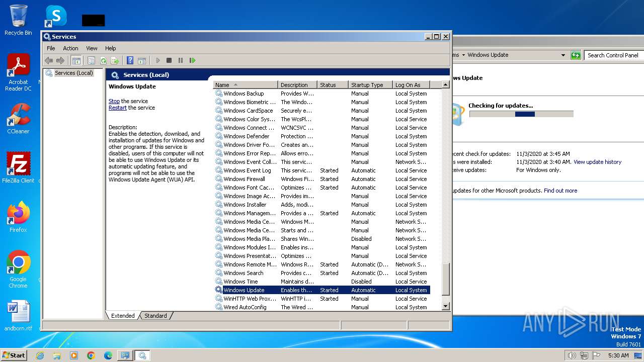This screenshot has width=644, height=362.
Task: Click scrollbar down arrow in services list
Action: pyautogui.click(x=445, y=306)
